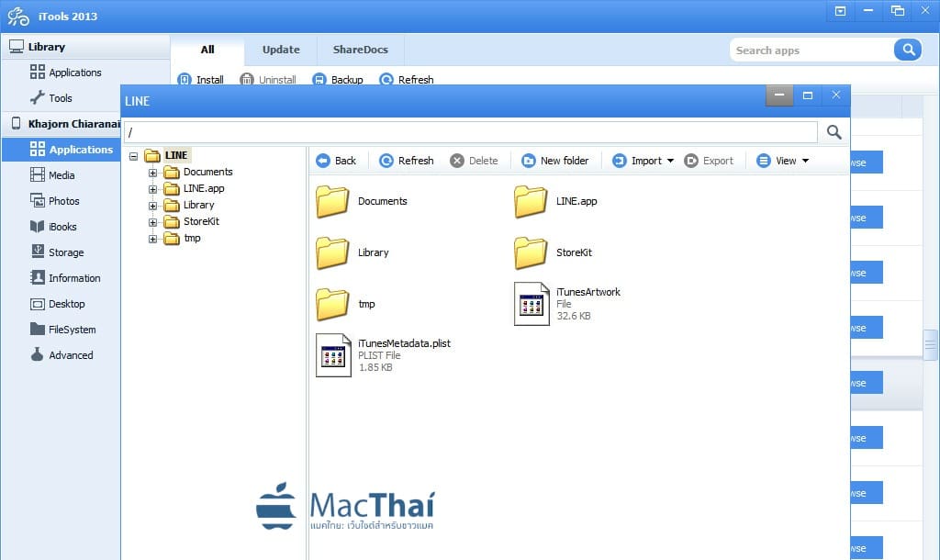The width and height of the screenshot is (940, 560).
Task: Expand the Documents tree node
Action: click(x=153, y=173)
